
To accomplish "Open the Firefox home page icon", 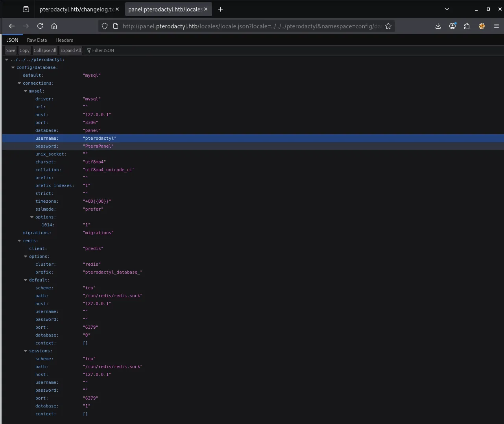I will (54, 26).
